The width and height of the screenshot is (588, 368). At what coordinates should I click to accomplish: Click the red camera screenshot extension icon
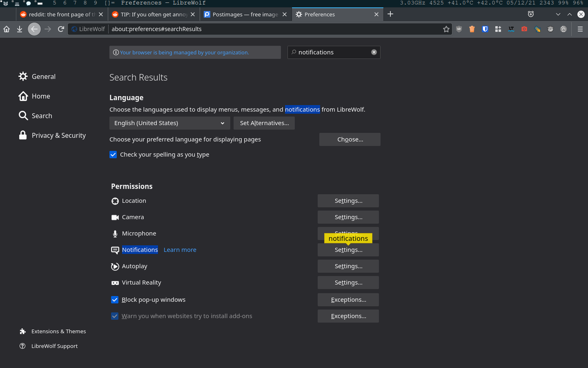(x=524, y=29)
